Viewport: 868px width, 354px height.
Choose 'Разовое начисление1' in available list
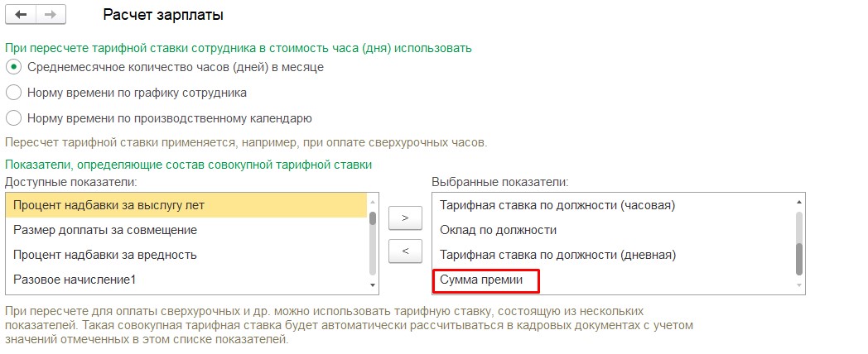(x=75, y=280)
